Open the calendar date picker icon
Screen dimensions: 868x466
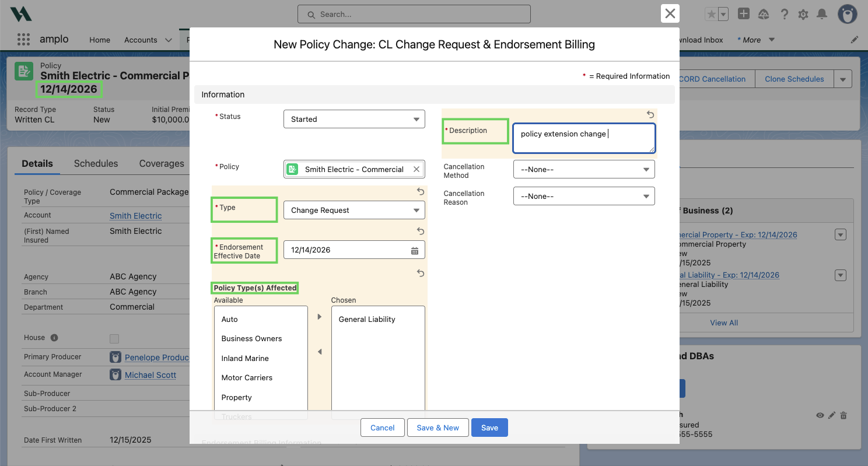point(415,250)
